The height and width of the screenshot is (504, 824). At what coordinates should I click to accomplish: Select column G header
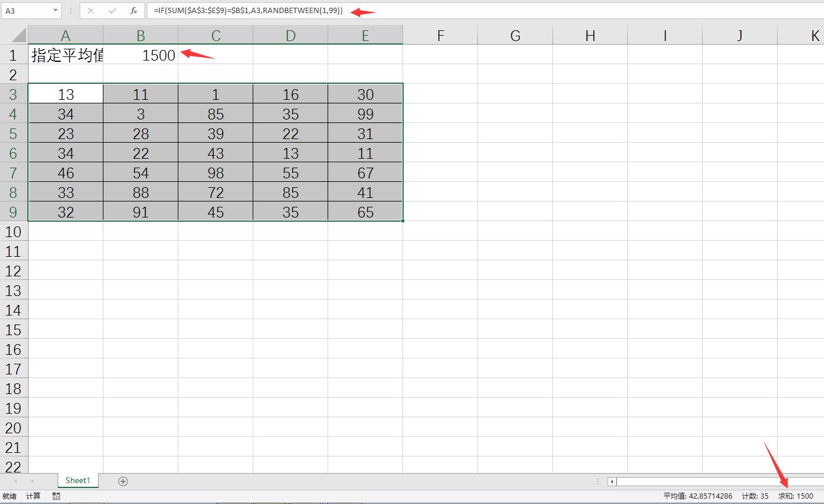point(515,35)
